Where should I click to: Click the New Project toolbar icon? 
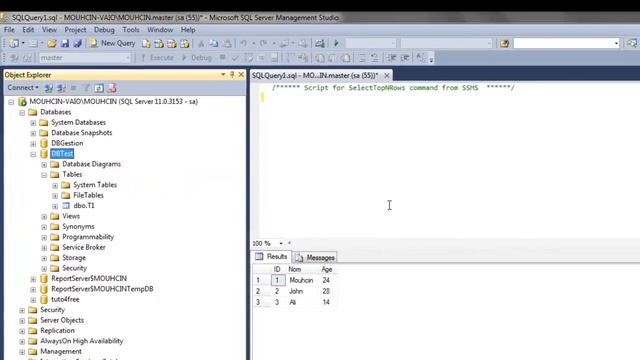click(x=14, y=43)
